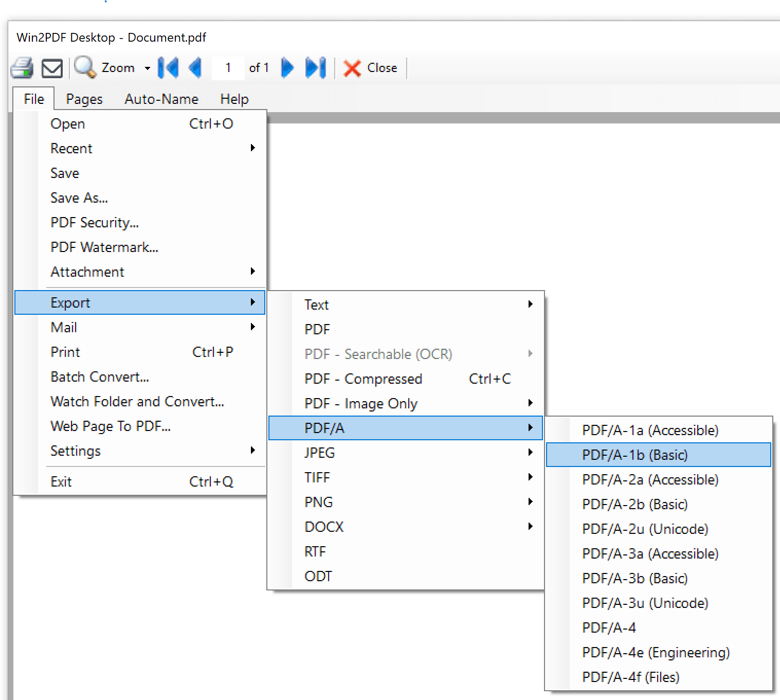The width and height of the screenshot is (780, 700).
Task: Choose PDF/A-3a (Accessible)
Action: coord(659,553)
